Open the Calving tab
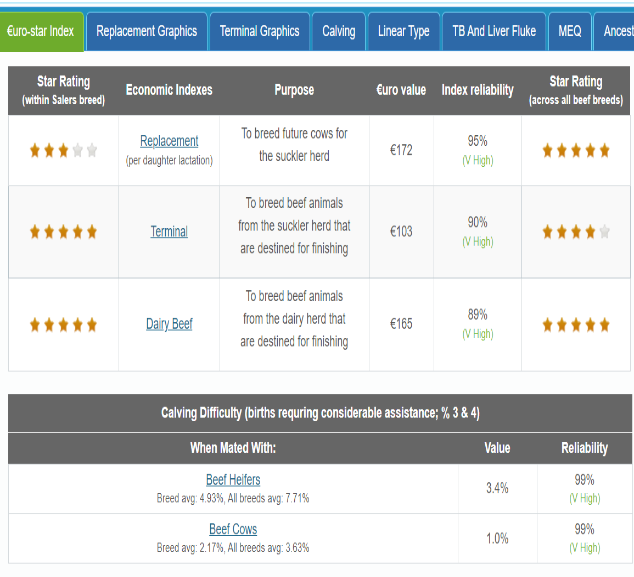 click(338, 31)
